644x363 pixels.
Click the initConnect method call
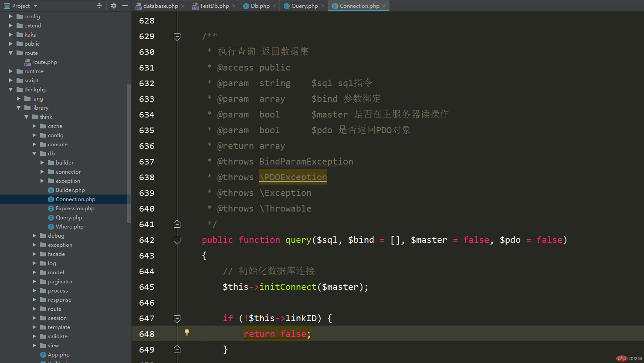tap(288, 287)
